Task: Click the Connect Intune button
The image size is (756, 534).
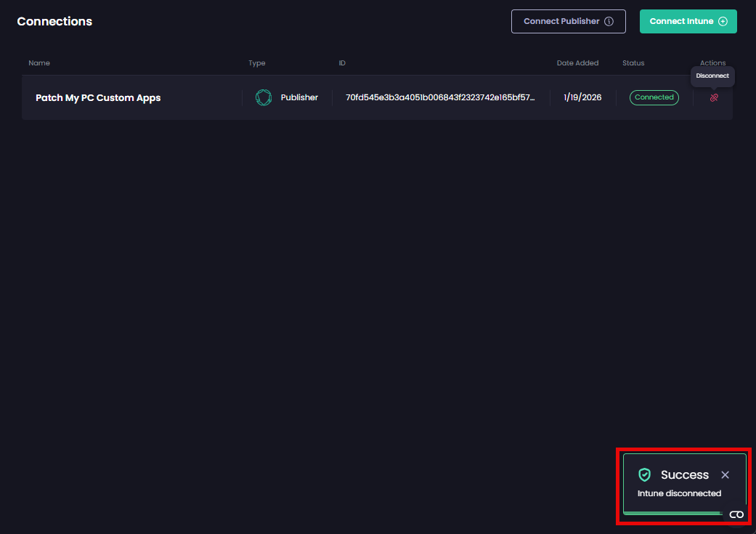Action: coord(688,21)
